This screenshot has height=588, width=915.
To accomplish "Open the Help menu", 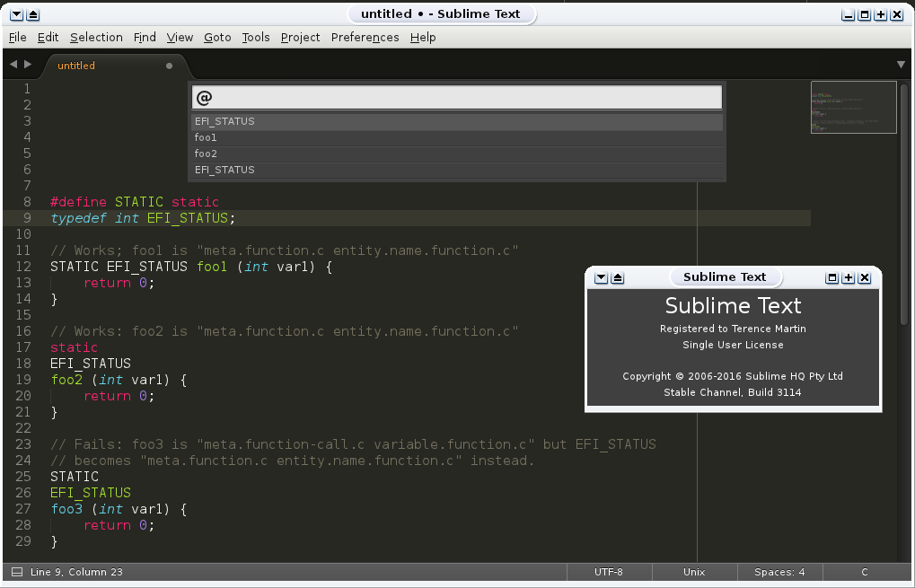I will 423,38.
